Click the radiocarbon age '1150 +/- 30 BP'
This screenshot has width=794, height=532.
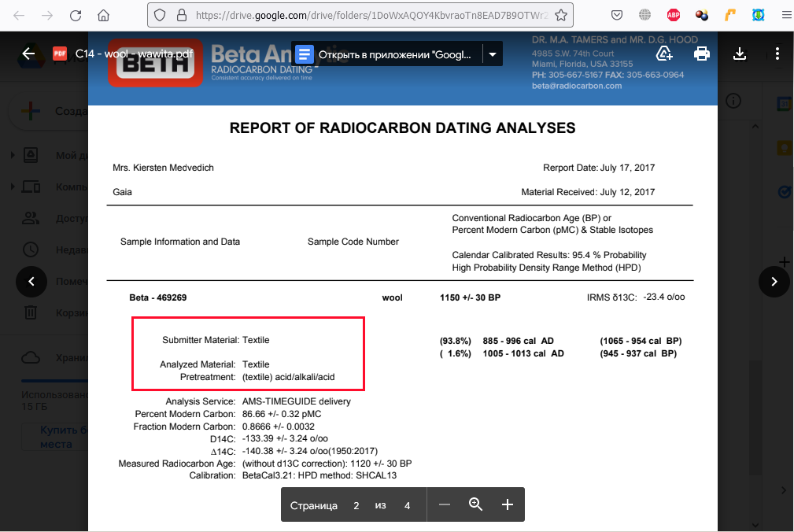470,297
